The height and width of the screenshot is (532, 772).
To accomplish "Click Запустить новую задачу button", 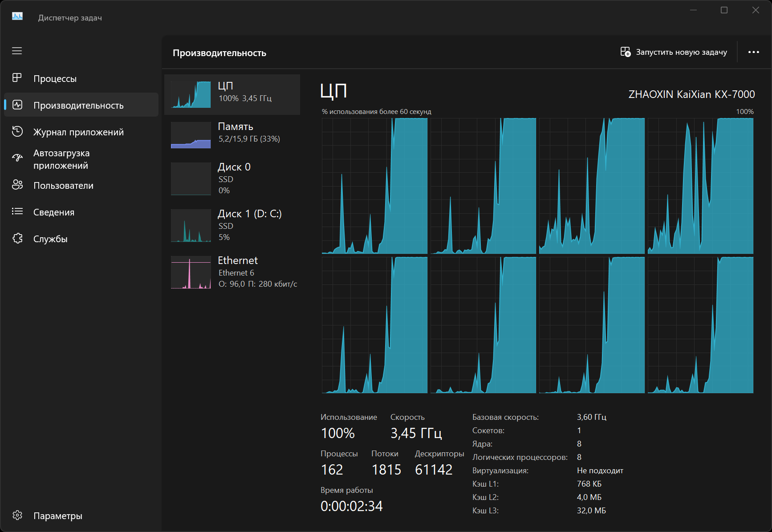I will tap(681, 52).
